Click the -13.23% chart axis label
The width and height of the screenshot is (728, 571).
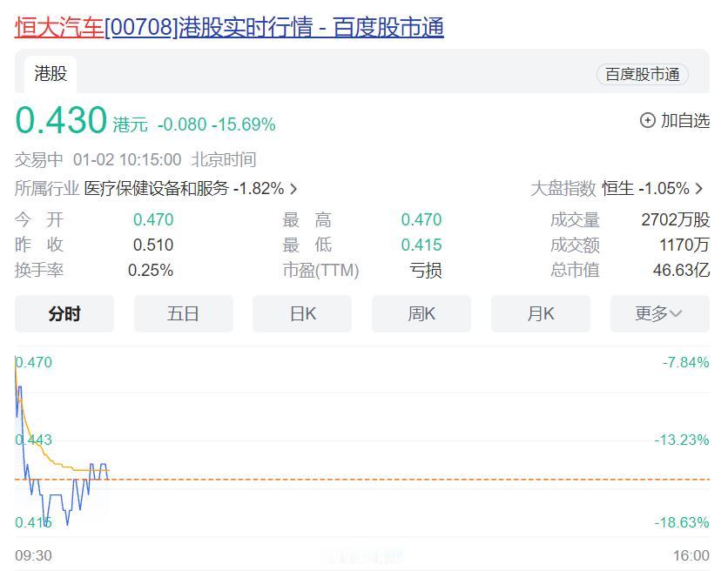682,440
